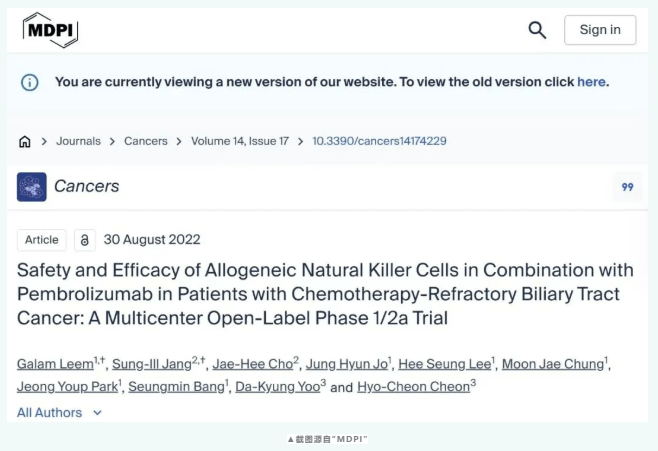Click the home breadcrumb icon
Image resolution: width=658 pixels, height=451 pixels.
(25, 141)
